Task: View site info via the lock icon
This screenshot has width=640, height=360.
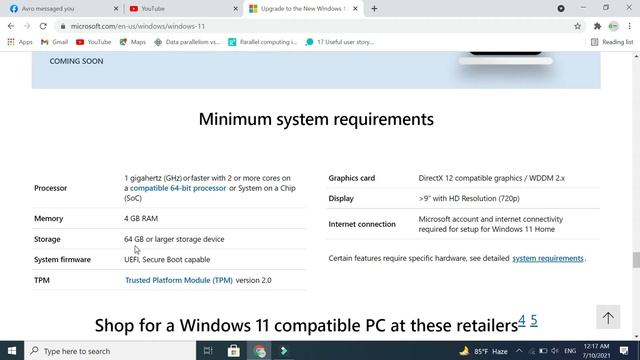Action: (x=62, y=26)
